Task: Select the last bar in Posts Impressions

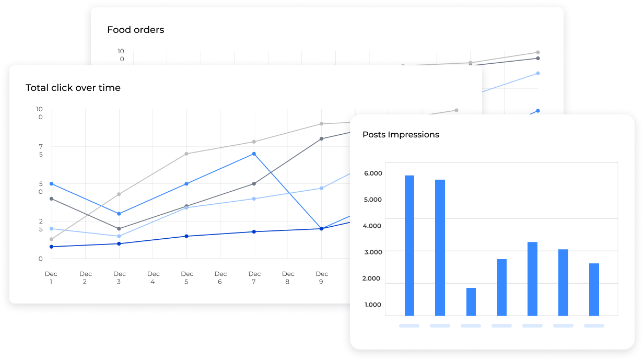Action: (x=594, y=289)
